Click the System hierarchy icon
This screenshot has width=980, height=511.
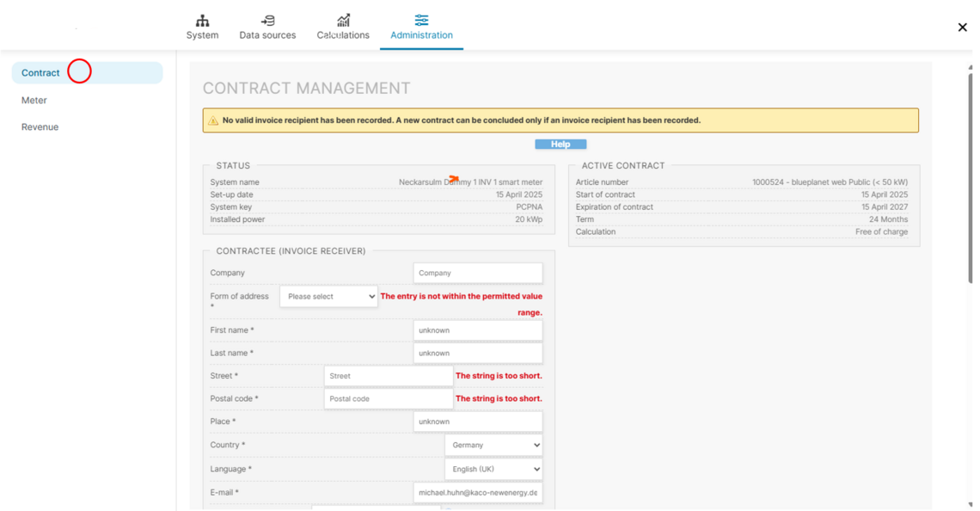pos(202,21)
